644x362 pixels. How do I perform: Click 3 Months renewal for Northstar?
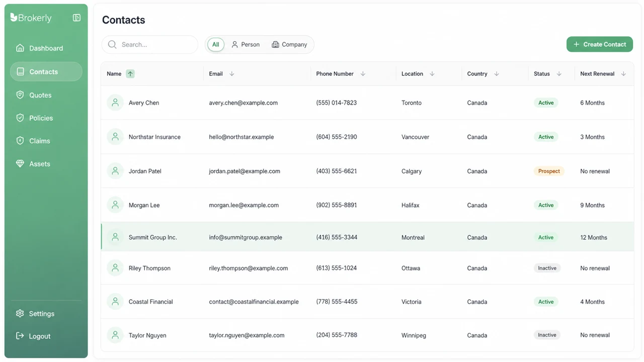click(x=593, y=137)
